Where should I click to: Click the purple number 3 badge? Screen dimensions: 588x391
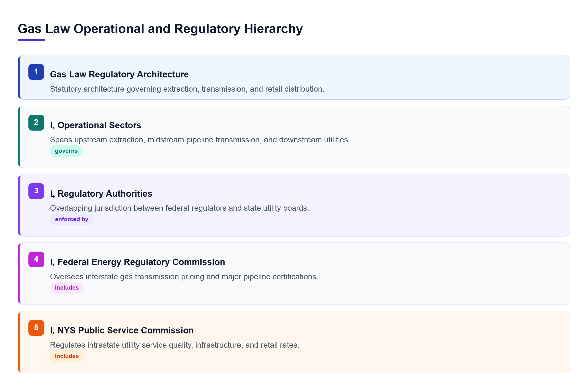[x=36, y=191]
